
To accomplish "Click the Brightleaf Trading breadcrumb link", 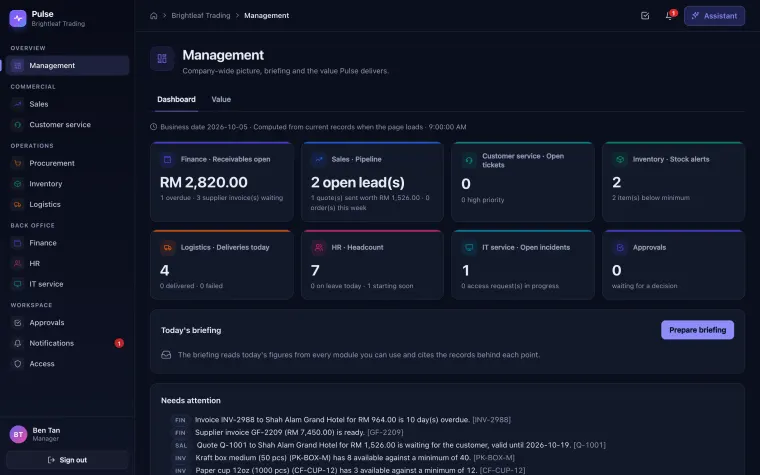I will point(201,16).
